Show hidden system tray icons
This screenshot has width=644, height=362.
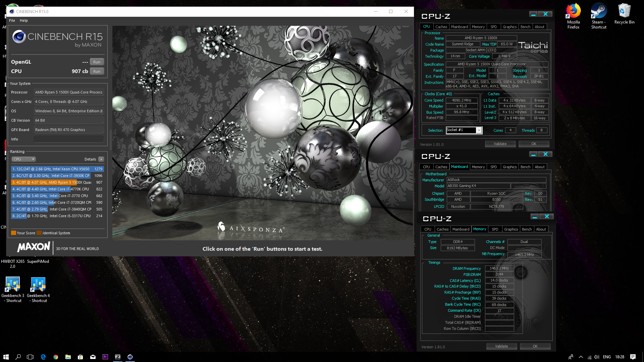tap(581, 357)
